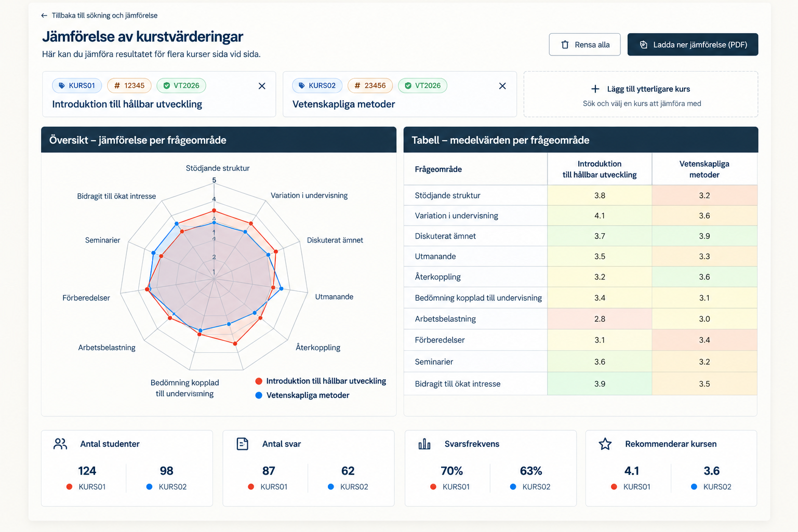The image size is (798, 532).
Task: Click the KURS02 tag icon
Action: (x=302, y=86)
